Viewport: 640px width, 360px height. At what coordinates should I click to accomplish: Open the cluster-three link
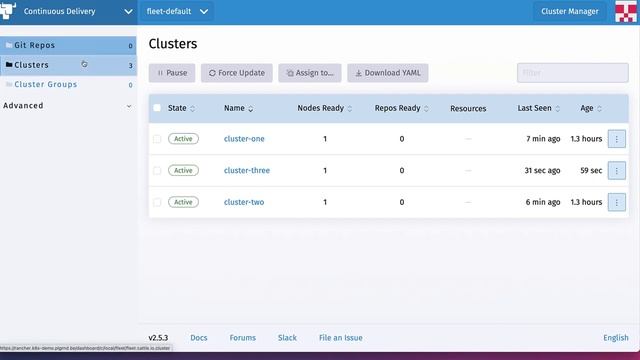247,171
